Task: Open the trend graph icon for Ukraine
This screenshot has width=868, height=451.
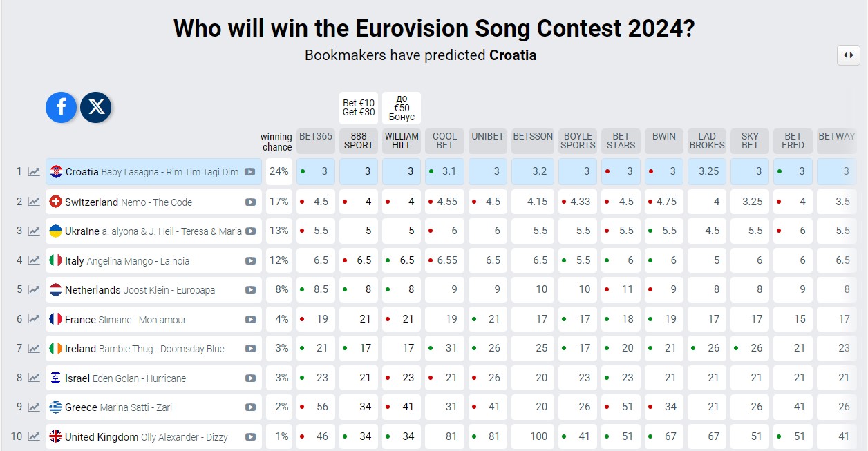Action: coord(34,231)
